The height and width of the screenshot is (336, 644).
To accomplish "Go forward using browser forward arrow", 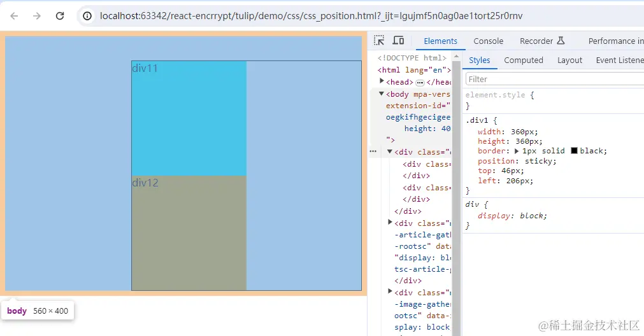I will [37, 16].
